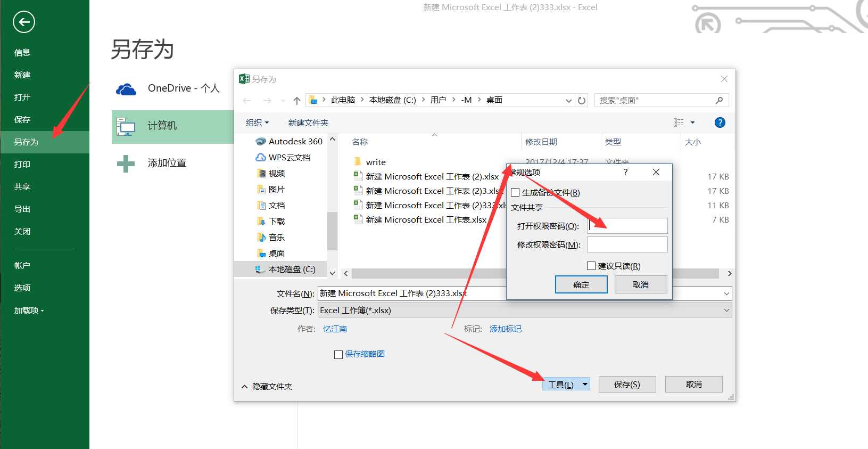The width and height of the screenshot is (868, 449).
Task: Open 帐户 in the backstage menu
Action: click(x=22, y=265)
